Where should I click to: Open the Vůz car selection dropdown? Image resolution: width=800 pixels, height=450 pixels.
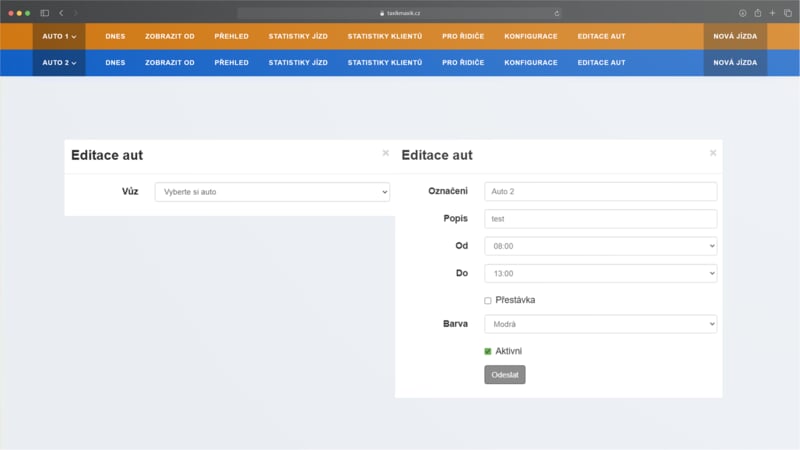[272, 192]
